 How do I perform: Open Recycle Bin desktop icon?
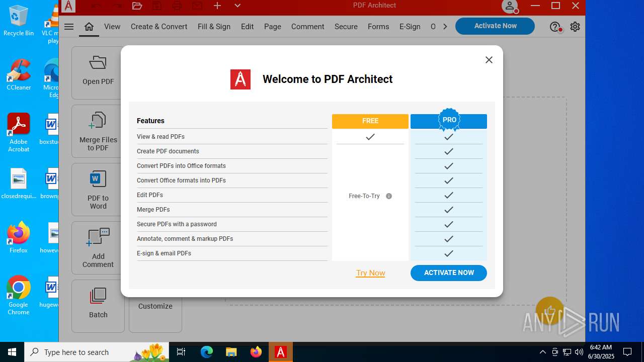[19, 21]
